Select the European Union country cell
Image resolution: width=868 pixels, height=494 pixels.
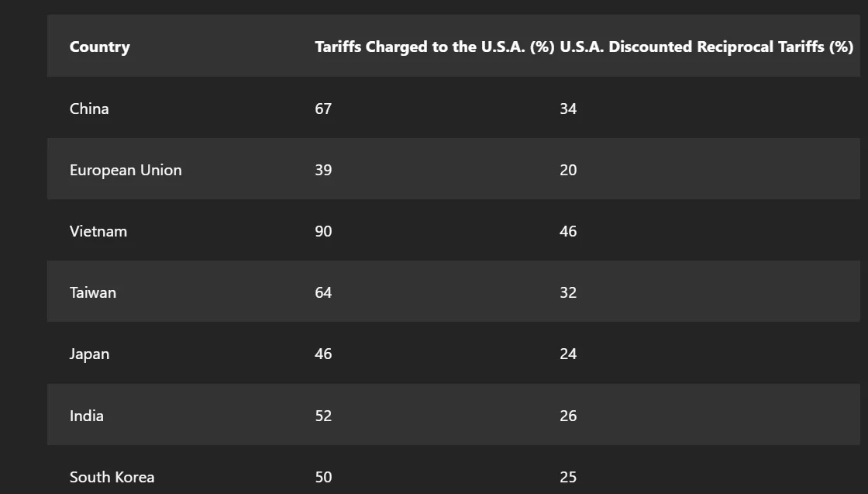pyautogui.click(x=126, y=170)
